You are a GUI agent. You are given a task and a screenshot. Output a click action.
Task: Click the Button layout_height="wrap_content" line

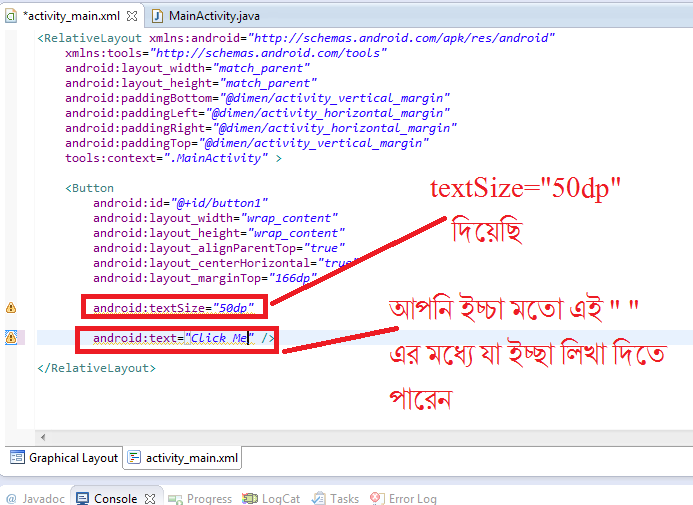click(219, 233)
